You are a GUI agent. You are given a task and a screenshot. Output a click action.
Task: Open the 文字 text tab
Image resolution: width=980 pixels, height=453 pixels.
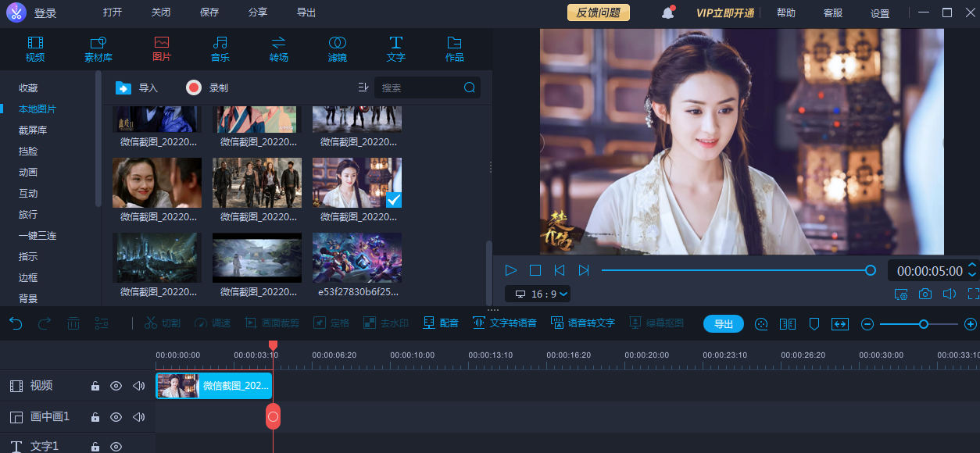pyautogui.click(x=396, y=48)
